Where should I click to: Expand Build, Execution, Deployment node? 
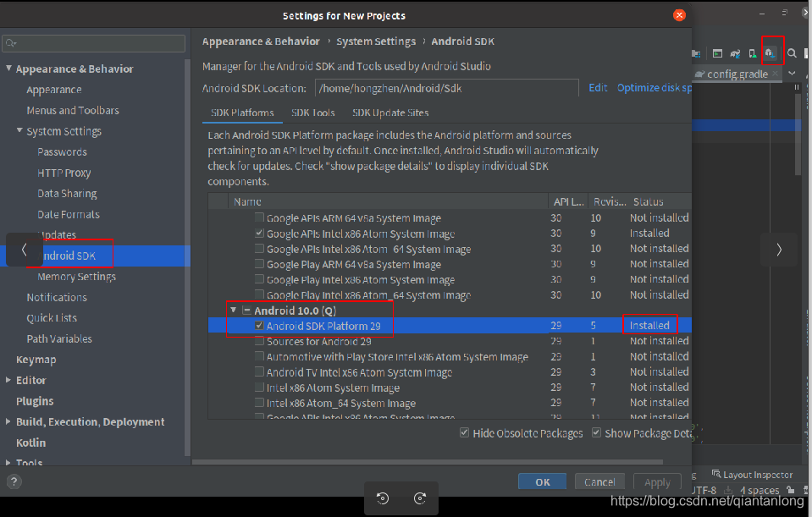pos(8,421)
